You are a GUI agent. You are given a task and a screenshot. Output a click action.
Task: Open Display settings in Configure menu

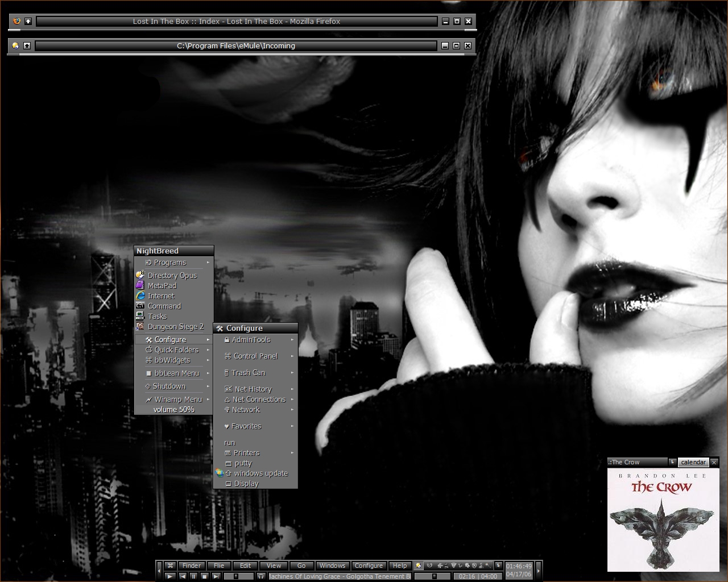[x=255, y=483]
